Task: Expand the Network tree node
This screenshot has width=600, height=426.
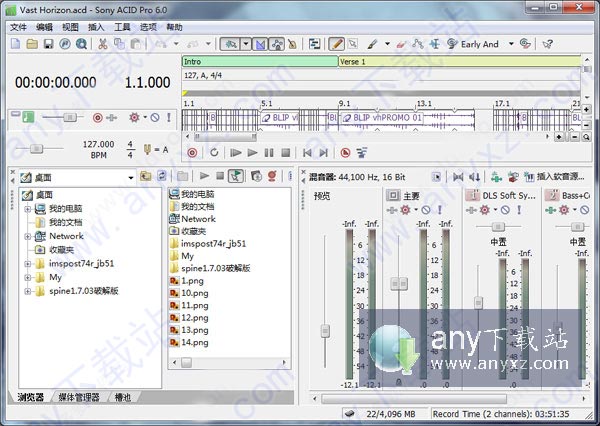Action: [x=28, y=237]
